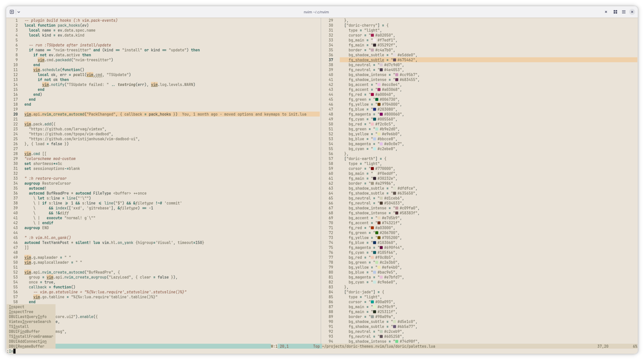Image resolution: width=644 pixels, height=360 pixels.
Task: Select Inspect in the completion popup
Action: 17,307
